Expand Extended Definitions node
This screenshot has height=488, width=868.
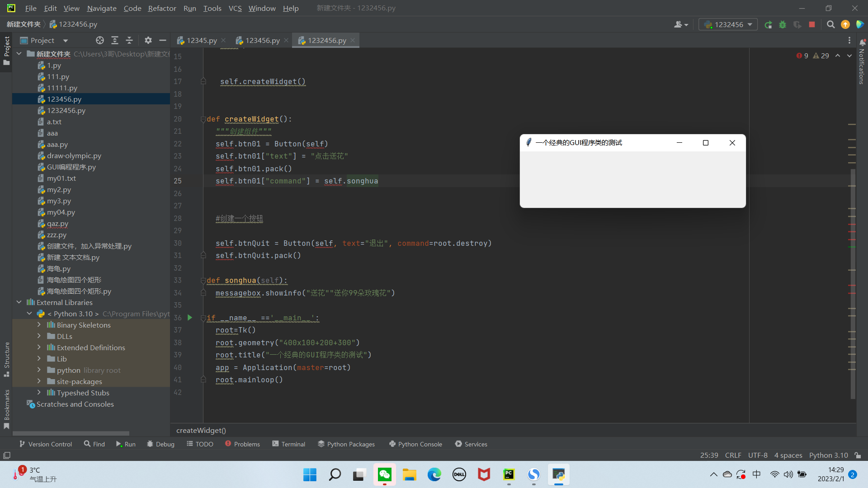click(x=39, y=347)
